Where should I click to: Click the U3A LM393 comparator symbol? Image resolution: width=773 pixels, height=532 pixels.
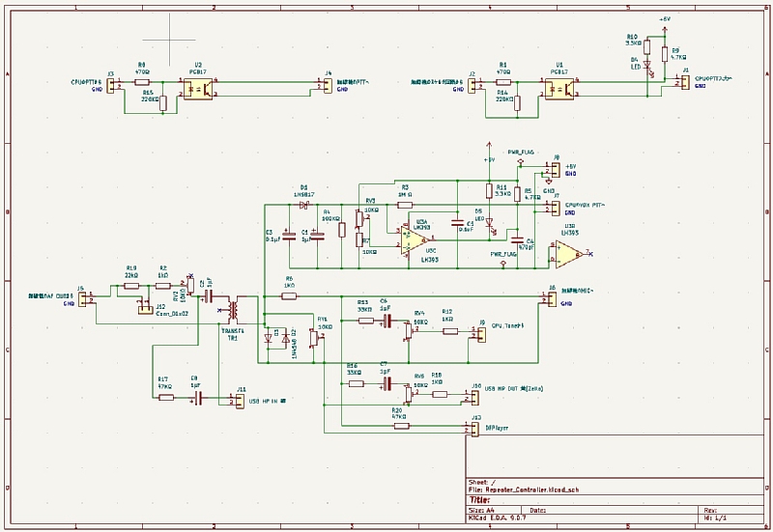click(x=420, y=238)
